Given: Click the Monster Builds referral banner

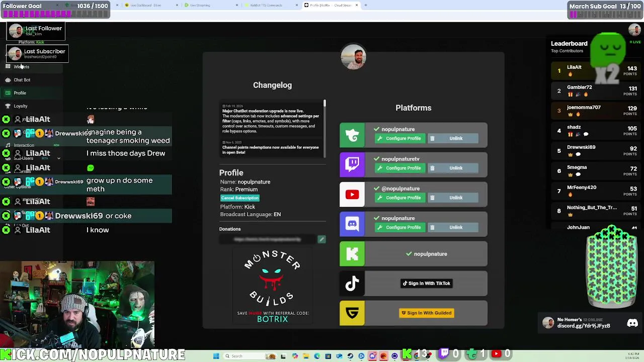Looking at the screenshot, I should [x=272, y=286].
